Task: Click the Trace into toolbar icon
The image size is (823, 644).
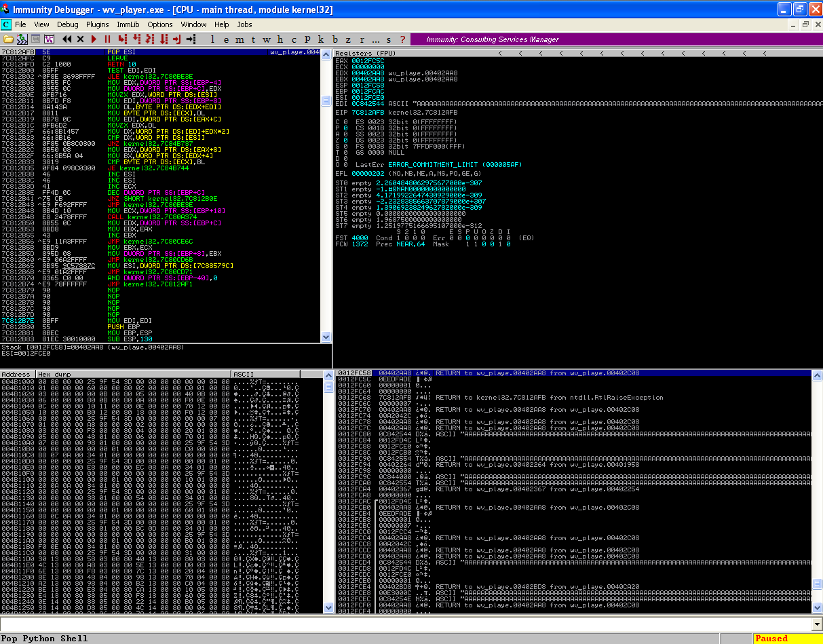Action: click(x=150, y=39)
